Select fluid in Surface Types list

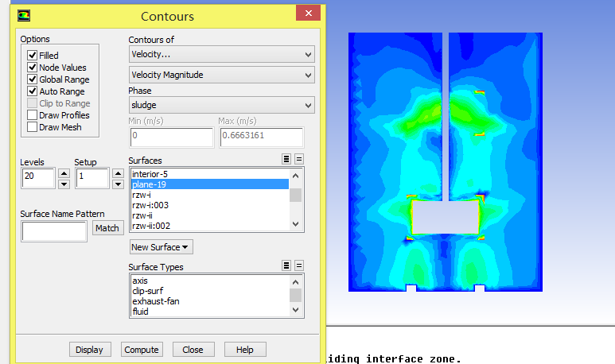click(x=210, y=312)
